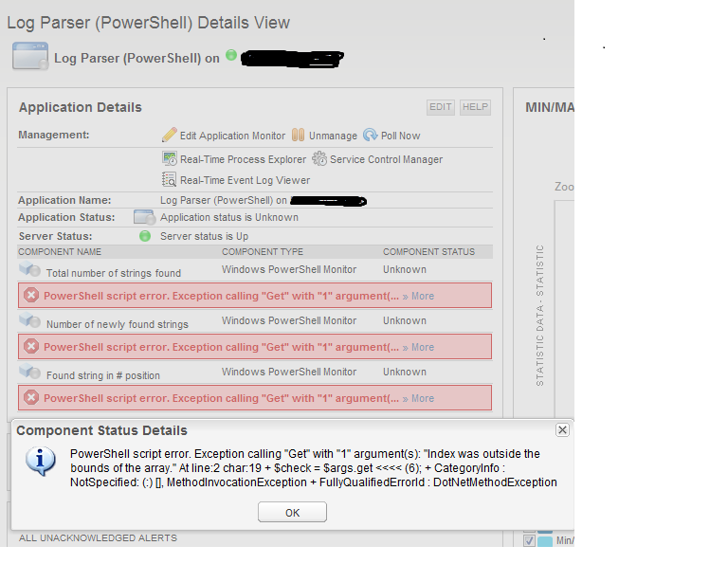728x582 pixels.
Task: Click More link under Found string in # position
Action: tap(423, 399)
